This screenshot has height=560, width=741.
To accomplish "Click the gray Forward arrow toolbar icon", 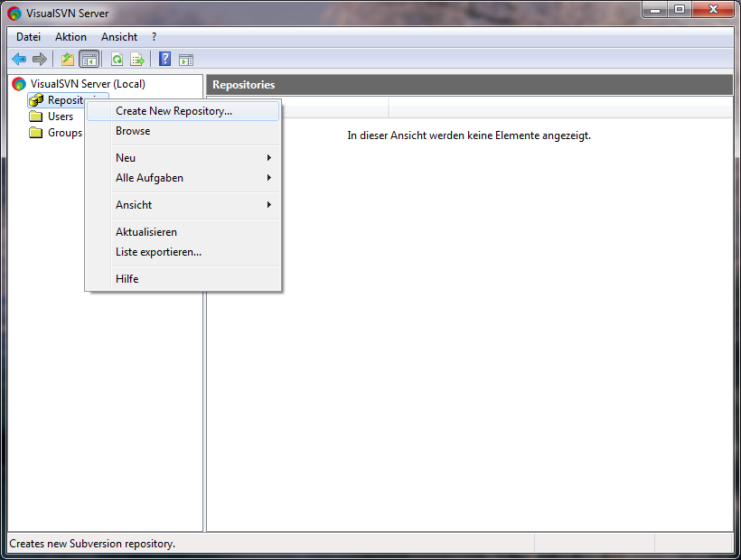I will (40, 60).
